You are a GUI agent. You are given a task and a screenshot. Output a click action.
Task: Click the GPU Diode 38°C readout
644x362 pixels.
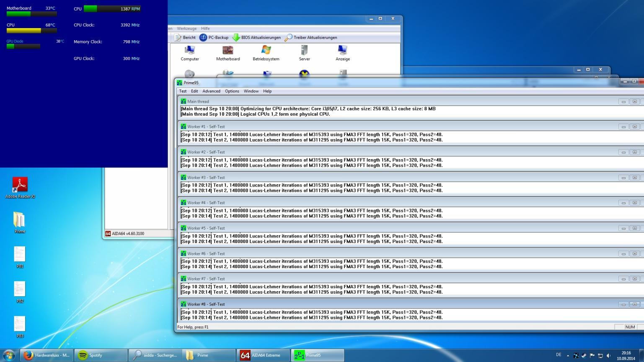coord(60,41)
